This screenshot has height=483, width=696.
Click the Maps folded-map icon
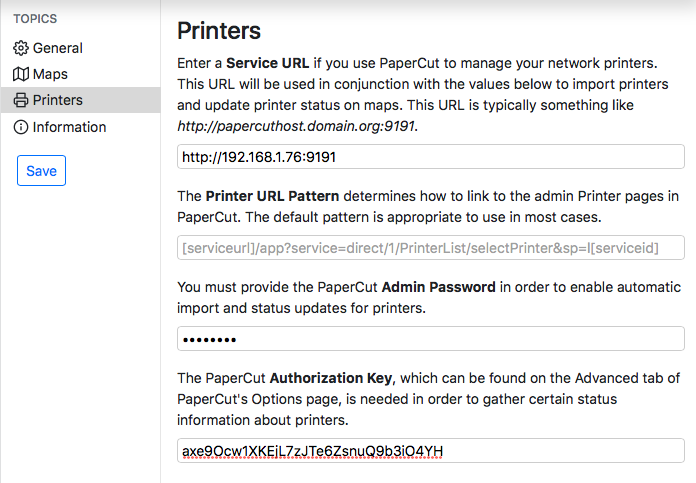click(x=21, y=74)
